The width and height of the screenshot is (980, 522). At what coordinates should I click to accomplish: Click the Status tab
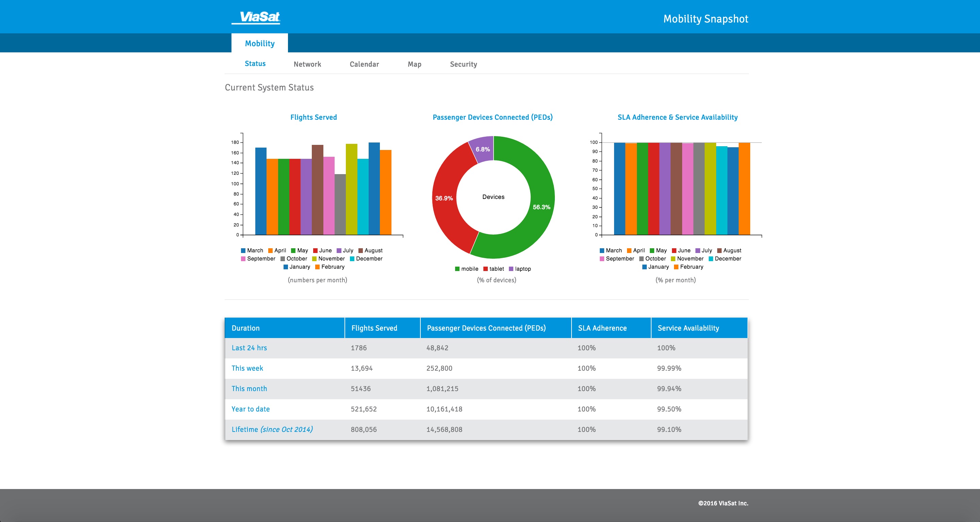255,64
